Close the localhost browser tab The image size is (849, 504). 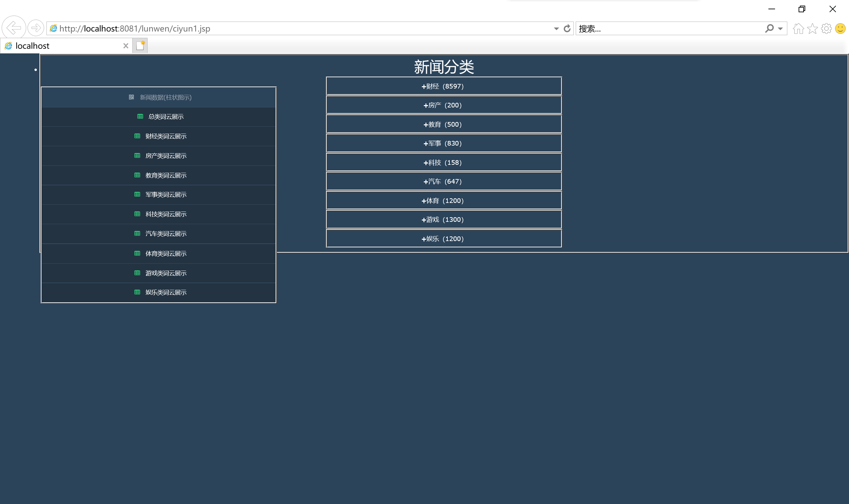point(126,46)
